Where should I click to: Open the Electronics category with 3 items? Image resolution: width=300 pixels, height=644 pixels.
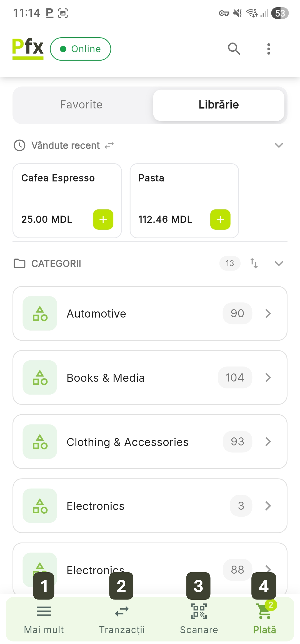point(150,506)
